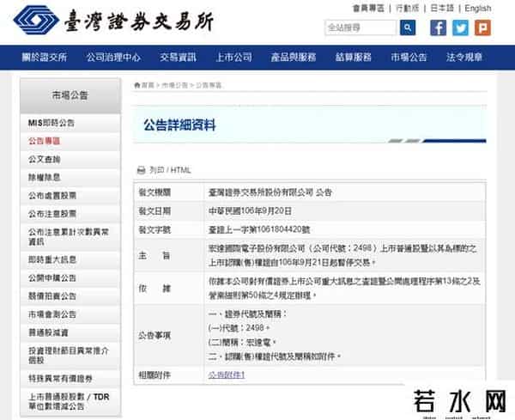Open 產品與服務 menu
The image size is (515, 420).
tap(294, 58)
